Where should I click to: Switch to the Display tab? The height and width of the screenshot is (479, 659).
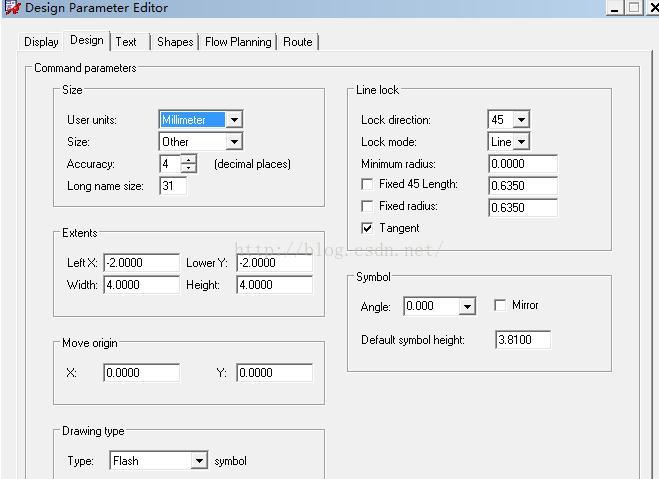click(41, 42)
